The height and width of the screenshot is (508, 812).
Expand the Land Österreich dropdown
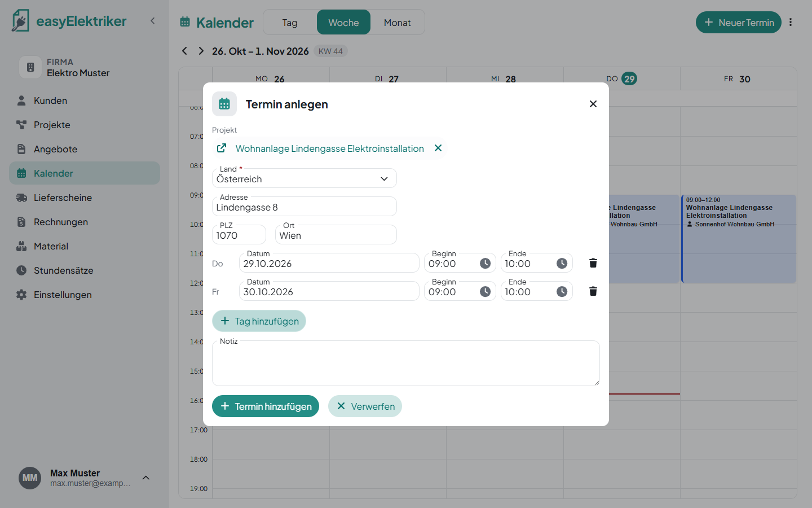304,178
